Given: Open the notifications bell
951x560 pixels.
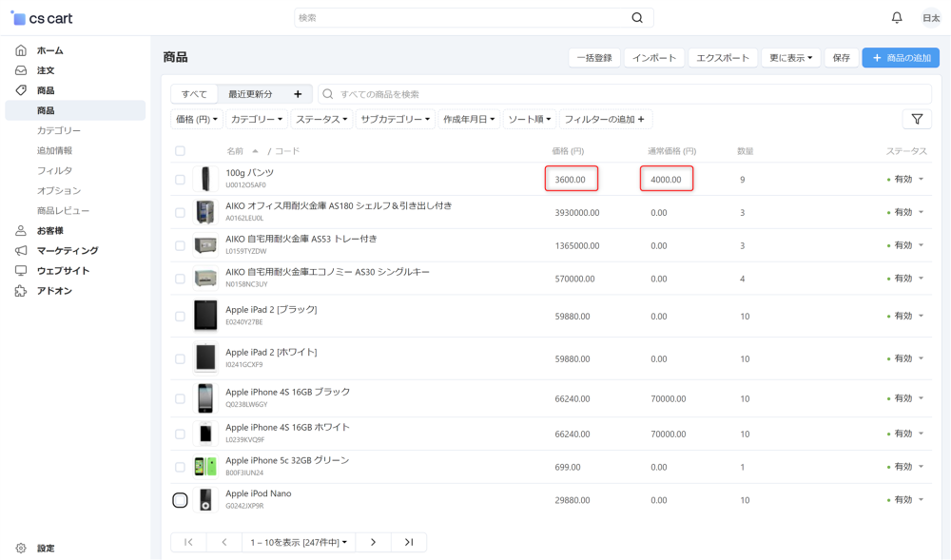Looking at the screenshot, I should coord(897,17).
